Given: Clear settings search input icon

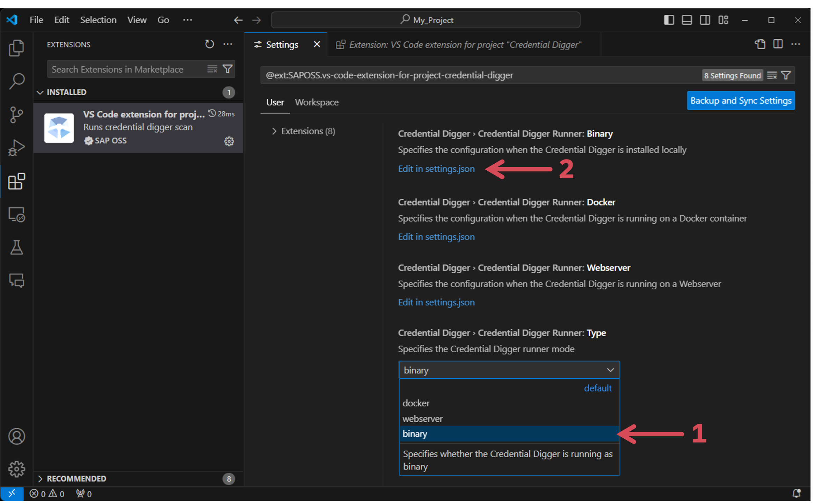Looking at the screenshot, I should (772, 75).
